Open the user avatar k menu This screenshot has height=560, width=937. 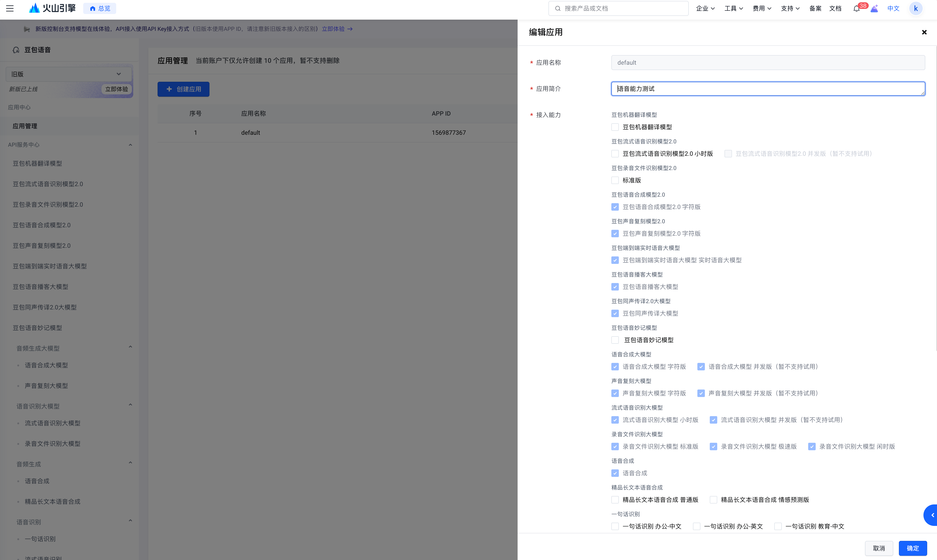click(x=915, y=8)
